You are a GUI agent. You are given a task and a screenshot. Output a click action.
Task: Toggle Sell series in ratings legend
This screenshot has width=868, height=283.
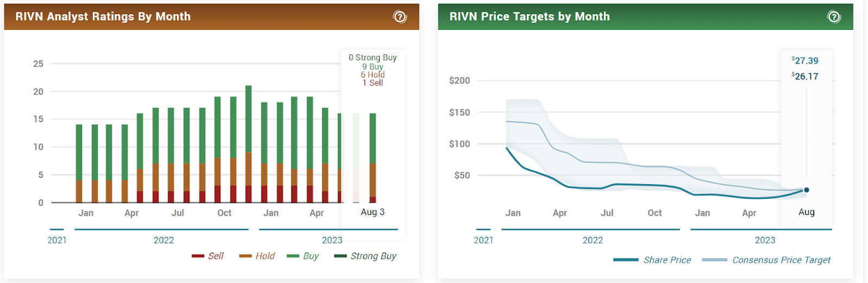(x=208, y=256)
